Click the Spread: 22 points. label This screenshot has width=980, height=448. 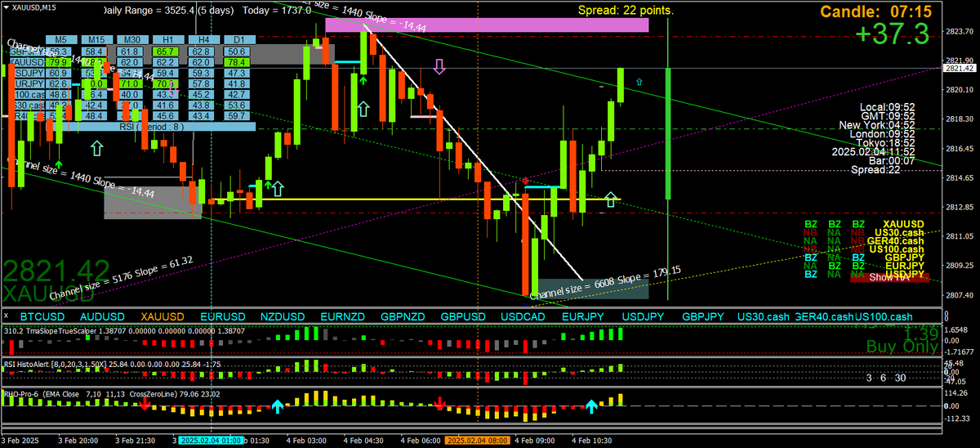click(626, 11)
